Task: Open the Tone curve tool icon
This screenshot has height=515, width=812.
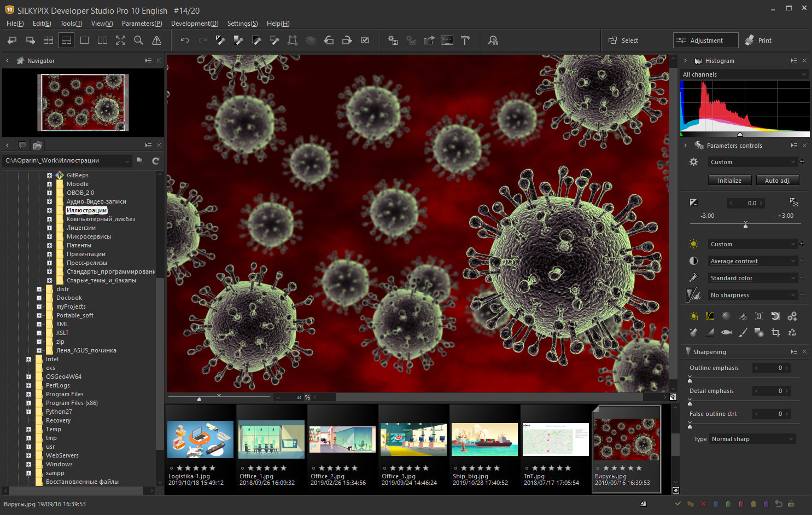Action: point(710,316)
